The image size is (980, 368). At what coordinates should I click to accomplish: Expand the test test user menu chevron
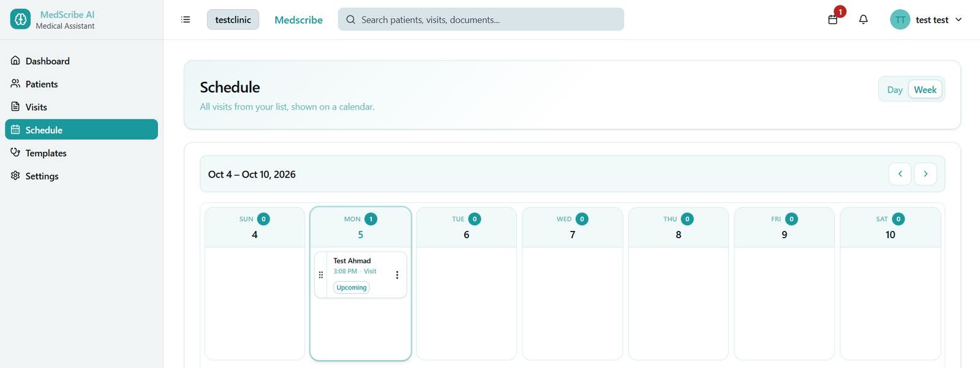959,20
